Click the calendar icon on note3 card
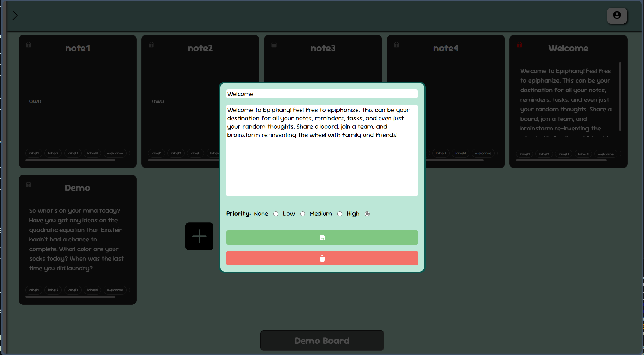The height and width of the screenshot is (355, 644). [274, 45]
